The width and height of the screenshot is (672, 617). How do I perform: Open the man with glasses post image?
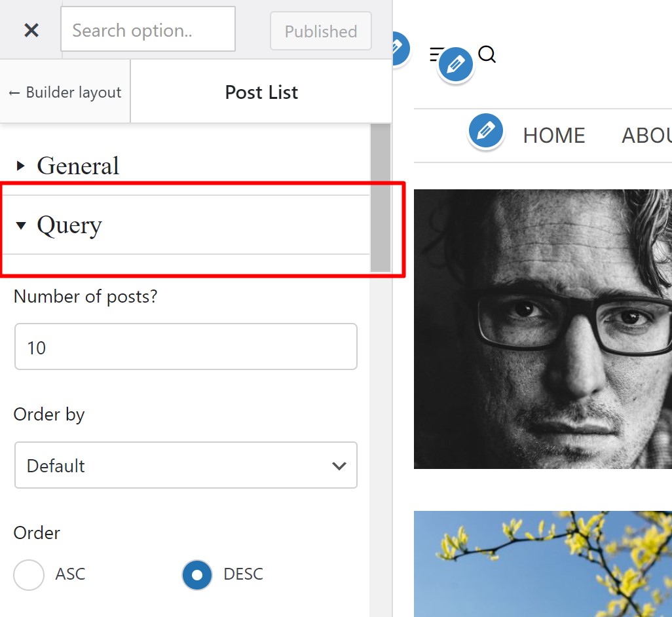[542, 329]
